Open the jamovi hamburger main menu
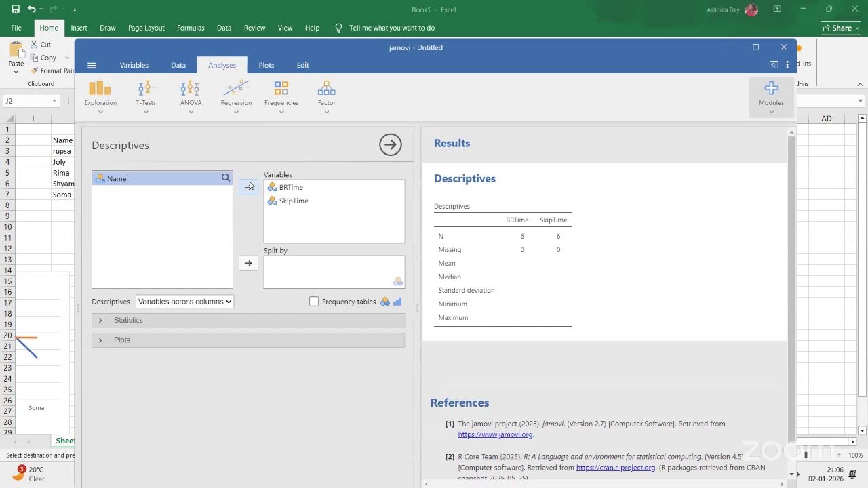 click(x=92, y=66)
